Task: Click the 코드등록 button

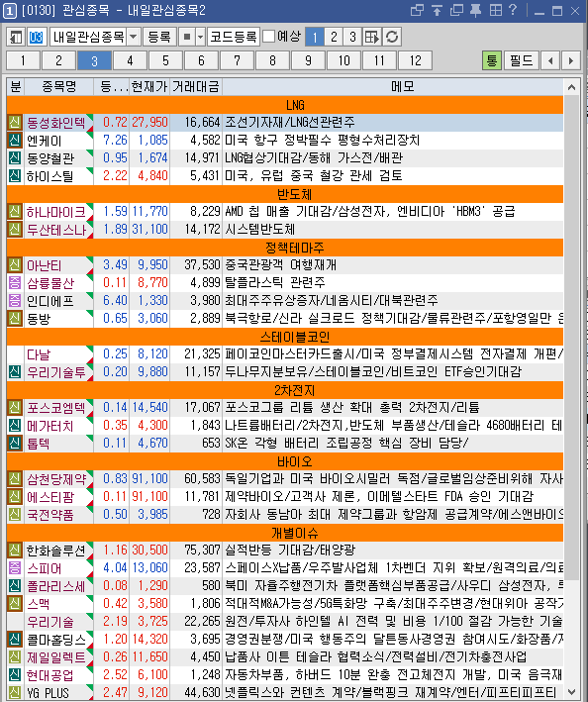Action: pyautogui.click(x=234, y=37)
